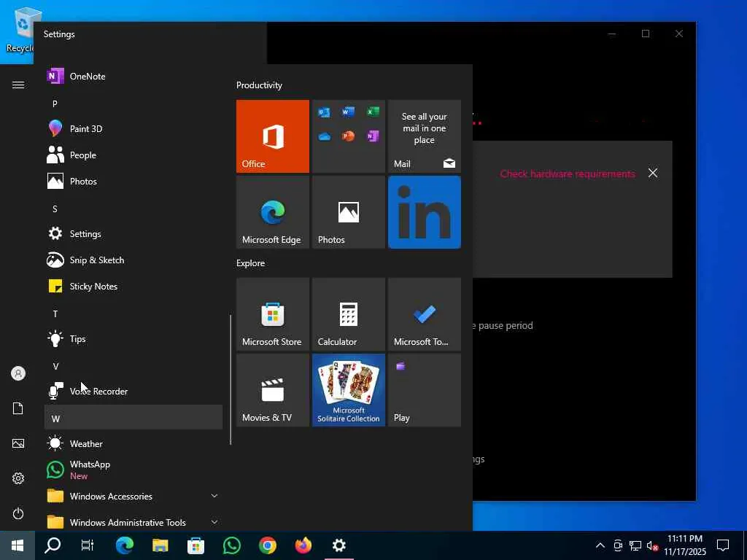The height and width of the screenshot is (560, 747).
Task: Click the Windows Start button
Action: 18,545
